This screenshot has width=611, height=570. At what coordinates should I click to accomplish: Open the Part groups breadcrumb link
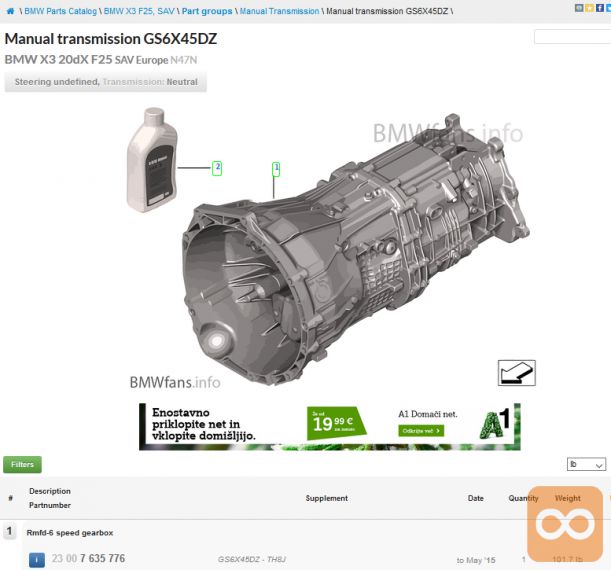coord(207,11)
